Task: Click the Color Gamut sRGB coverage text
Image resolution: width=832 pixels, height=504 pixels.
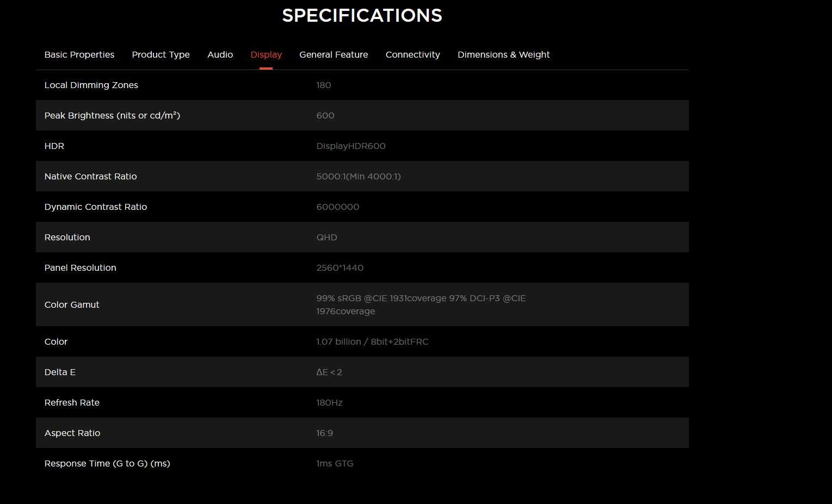Action: pyautogui.click(x=421, y=304)
